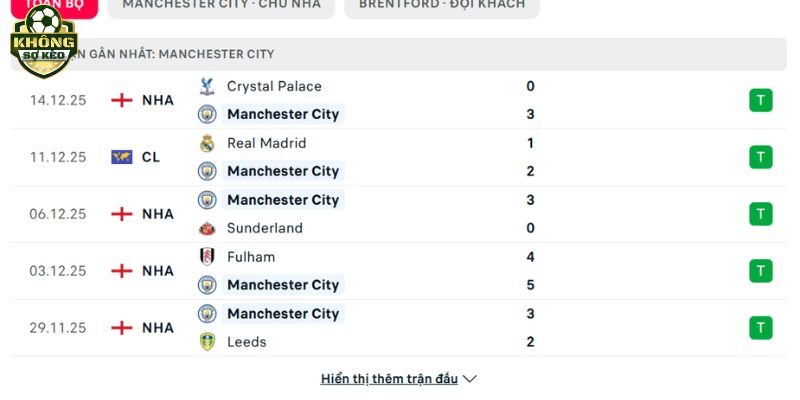The image size is (800, 400).
Task: Expand the chevron next to Hiển thị thêm trận đấu
Action: [x=470, y=379]
